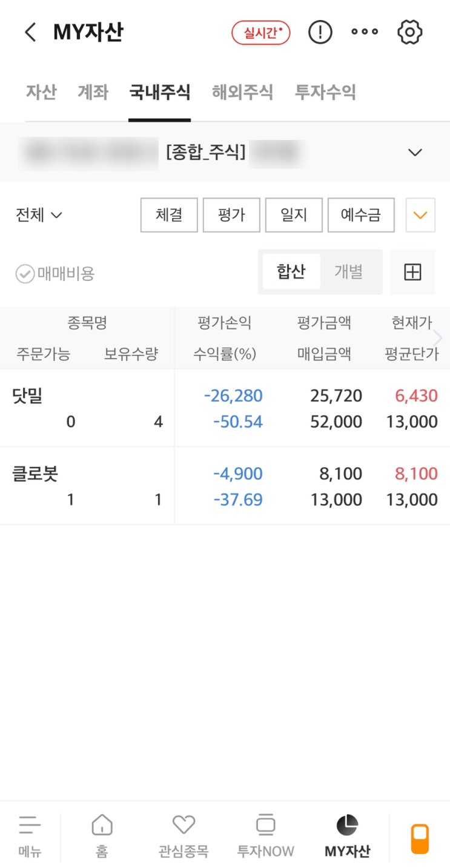This screenshot has width=450, height=868.
Task: Tap the exclamation info icon
Action: 320,32
